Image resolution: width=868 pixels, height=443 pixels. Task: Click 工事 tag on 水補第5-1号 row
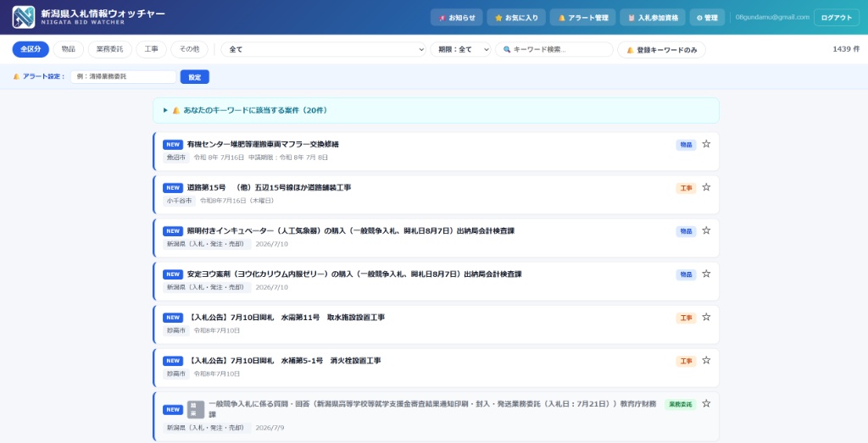(x=686, y=361)
